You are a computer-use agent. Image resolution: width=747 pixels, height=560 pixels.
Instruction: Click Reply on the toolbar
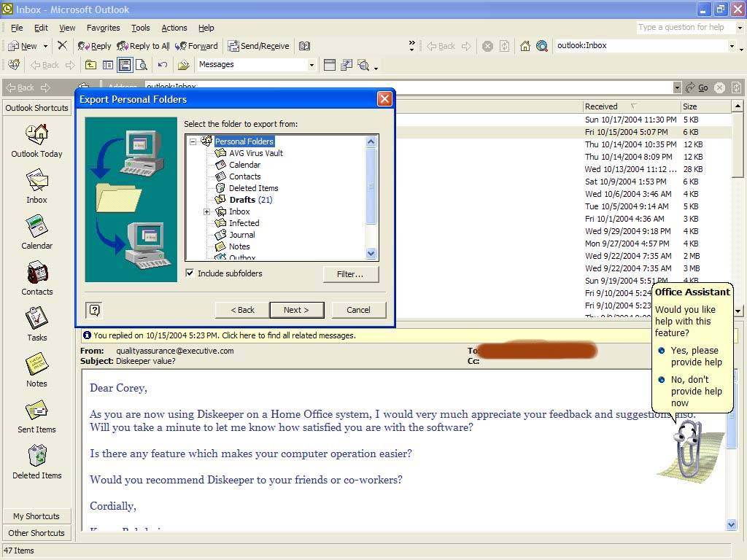coord(94,46)
